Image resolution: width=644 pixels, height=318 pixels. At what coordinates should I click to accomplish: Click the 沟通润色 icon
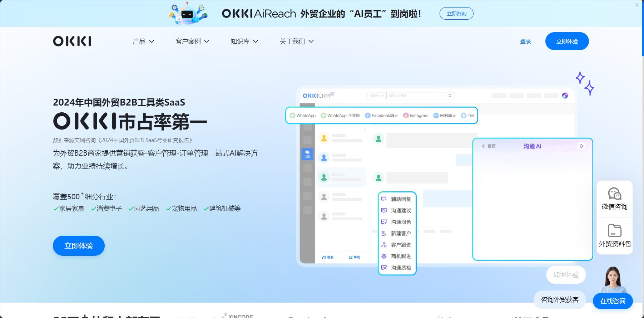pyautogui.click(x=384, y=222)
